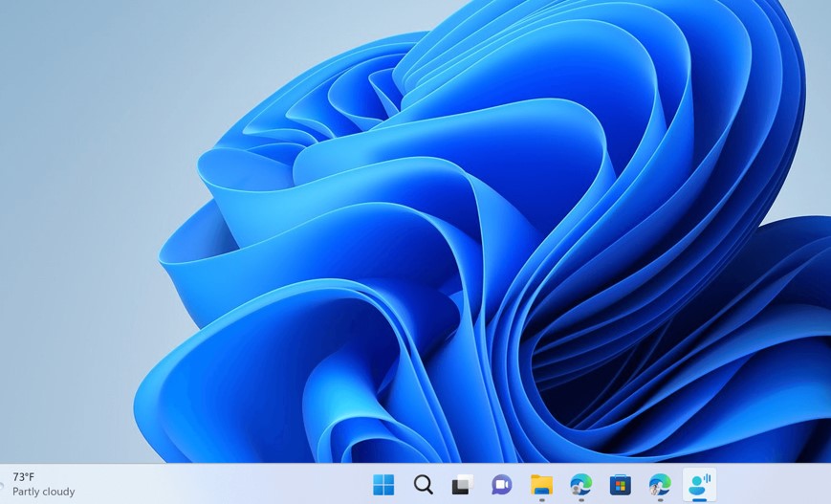Open File Explorer folder icon
Screen dimensions: 831x504
tap(541, 485)
